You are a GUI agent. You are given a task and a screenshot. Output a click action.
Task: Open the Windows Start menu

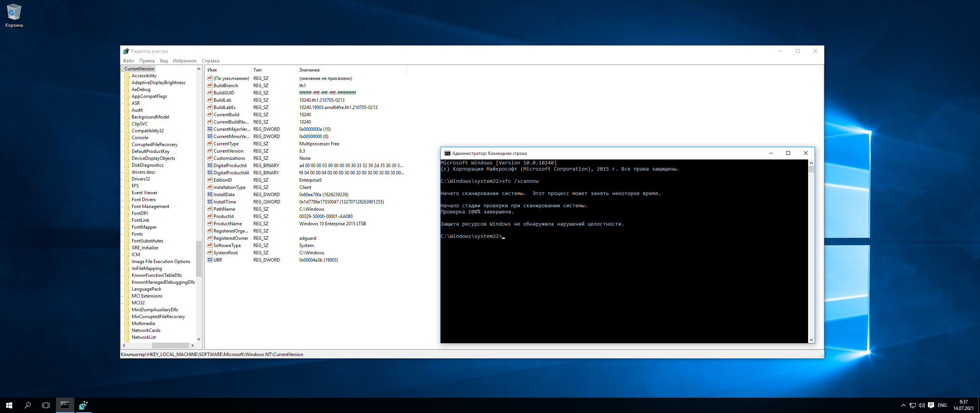tap(9, 405)
